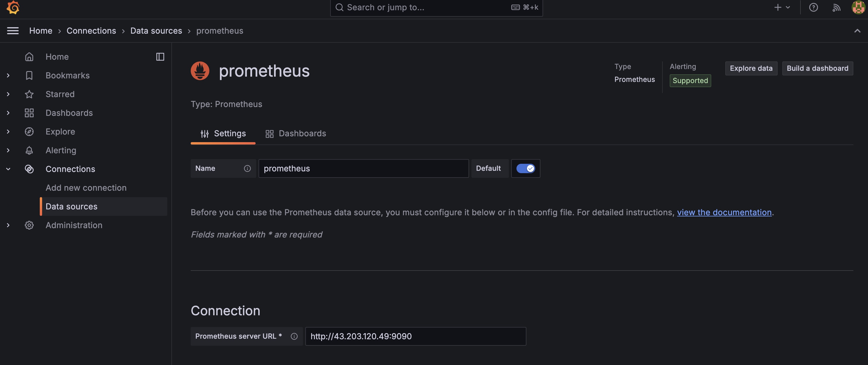This screenshot has height=365, width=868.
Task: Select Add new connection
Action: pyautogui.click(x=86, y=188)
